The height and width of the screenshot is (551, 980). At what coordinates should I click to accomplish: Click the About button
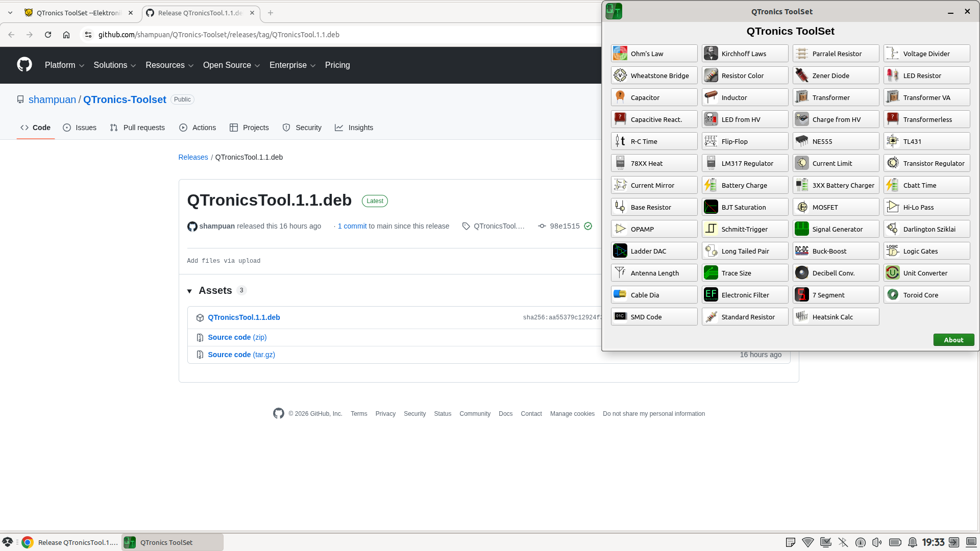click(953, 340)
